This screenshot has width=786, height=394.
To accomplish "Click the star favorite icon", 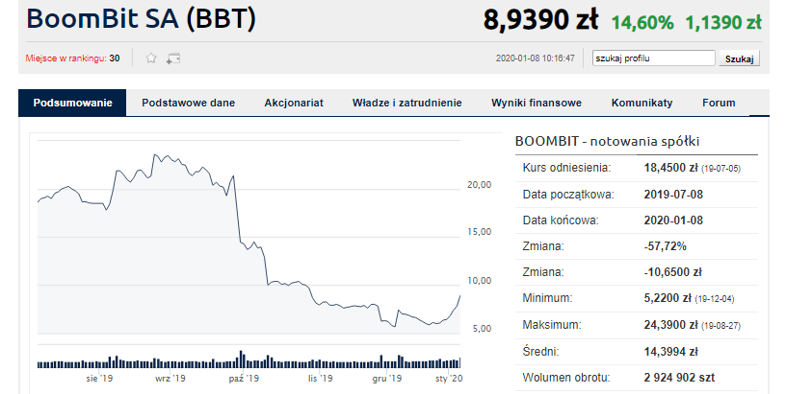I will point(151,58).
